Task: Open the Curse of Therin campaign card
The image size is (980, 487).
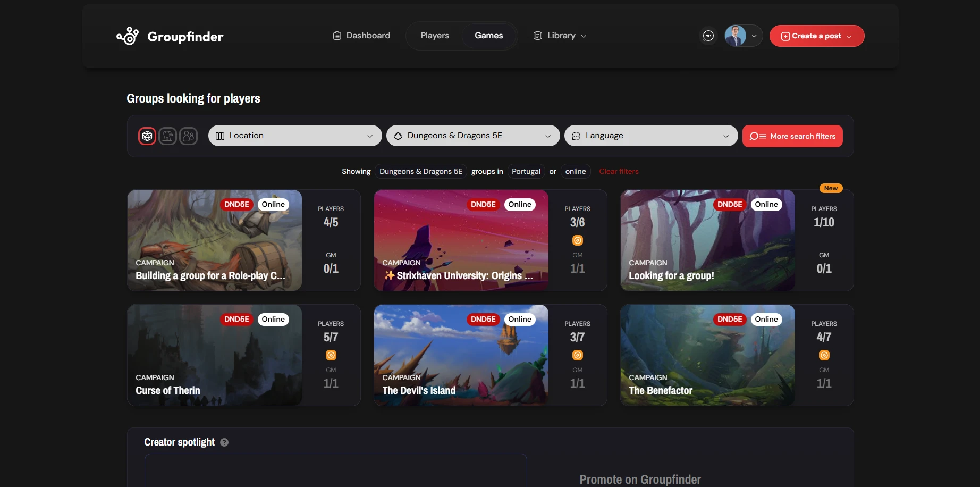Action: [244, 355]
